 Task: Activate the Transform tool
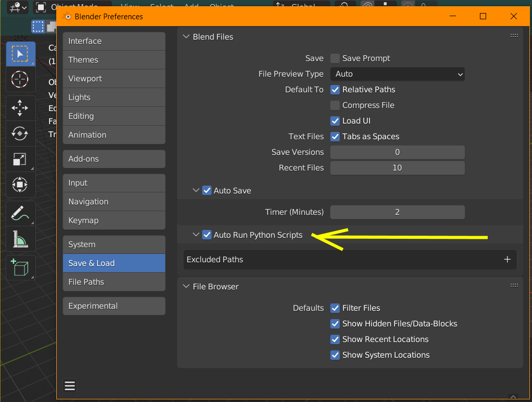tap(20, 185)
